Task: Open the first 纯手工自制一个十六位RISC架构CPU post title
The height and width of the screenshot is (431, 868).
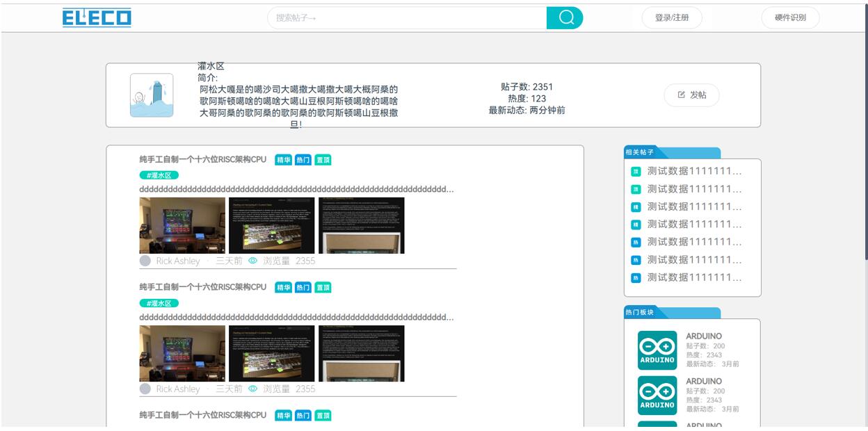Action: (x=202, y=159)
